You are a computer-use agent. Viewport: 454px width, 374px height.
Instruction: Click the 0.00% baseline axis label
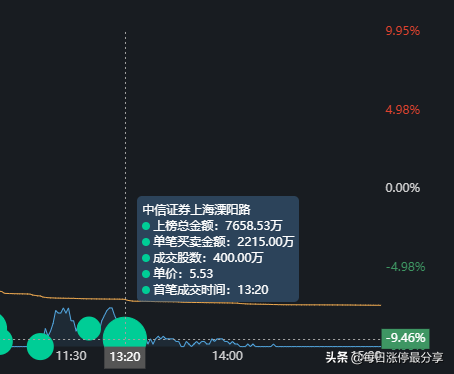click(403, 188)
